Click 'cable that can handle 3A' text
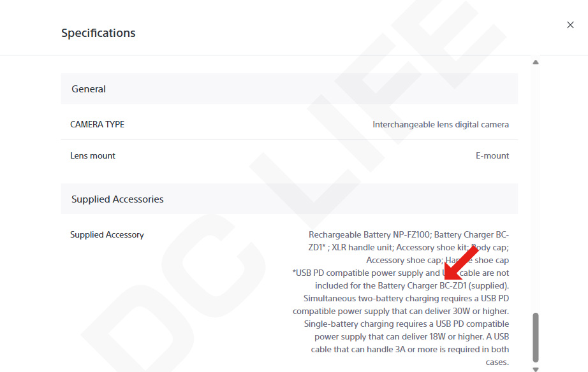 pyautogui.click(x=358, y=350)
